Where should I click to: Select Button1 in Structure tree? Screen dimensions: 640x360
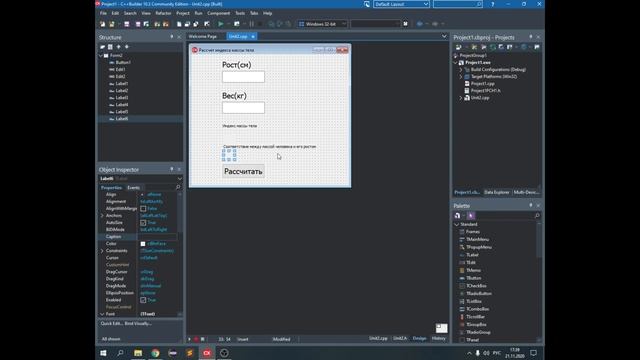click(123, 62)
